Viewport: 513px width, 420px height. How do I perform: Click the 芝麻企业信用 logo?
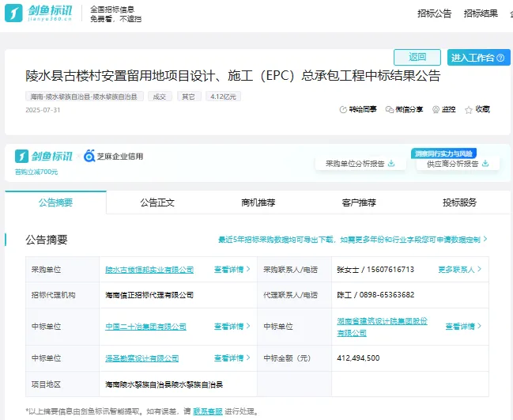click(114, 157)
